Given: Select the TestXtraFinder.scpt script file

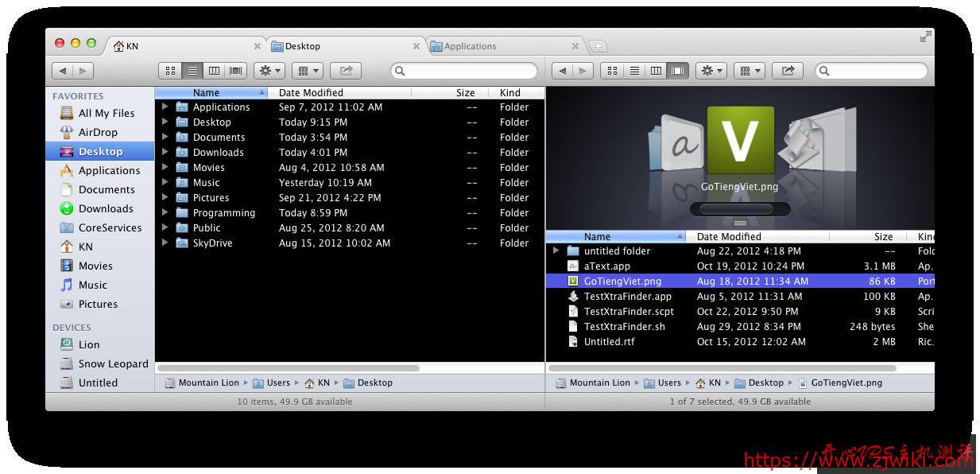Looking at the screenshot, I should (x=628, y=311).
